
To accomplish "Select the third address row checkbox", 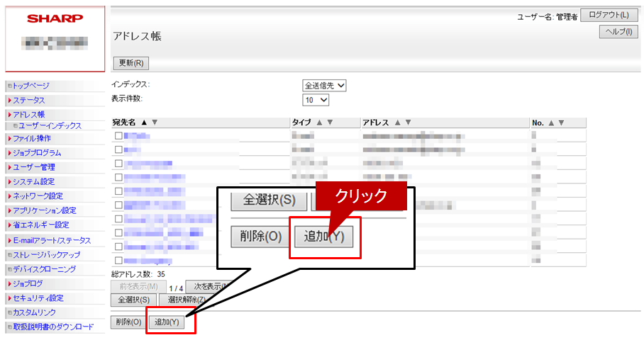I will tap(118, 163).
